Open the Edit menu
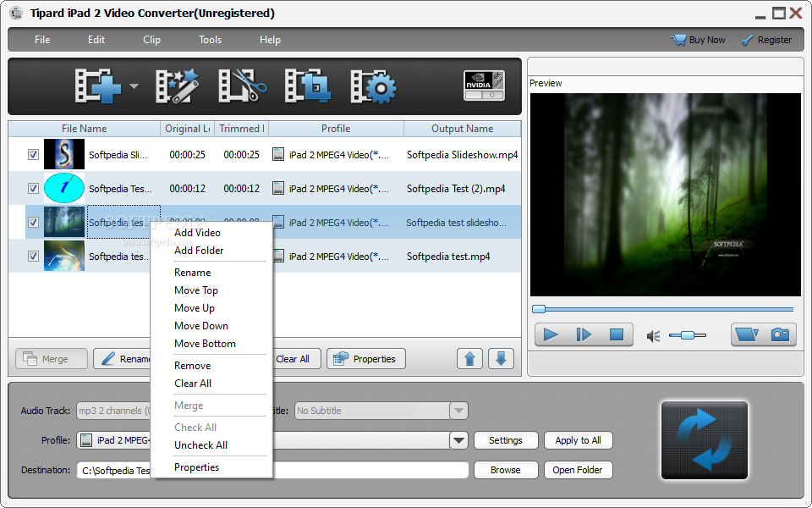The width and height of the screenshot is (812, 508). pos(96,40)
